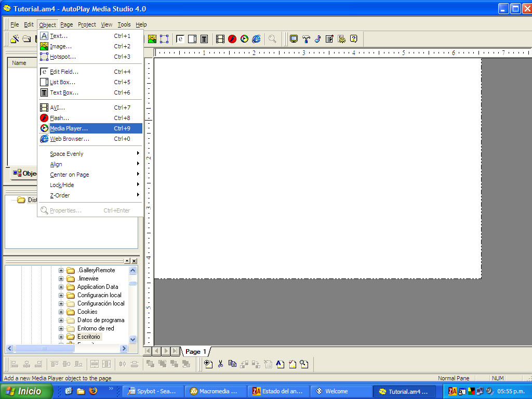
Task: Click the Flash object toolbar icon
Action: pos(232,39)
